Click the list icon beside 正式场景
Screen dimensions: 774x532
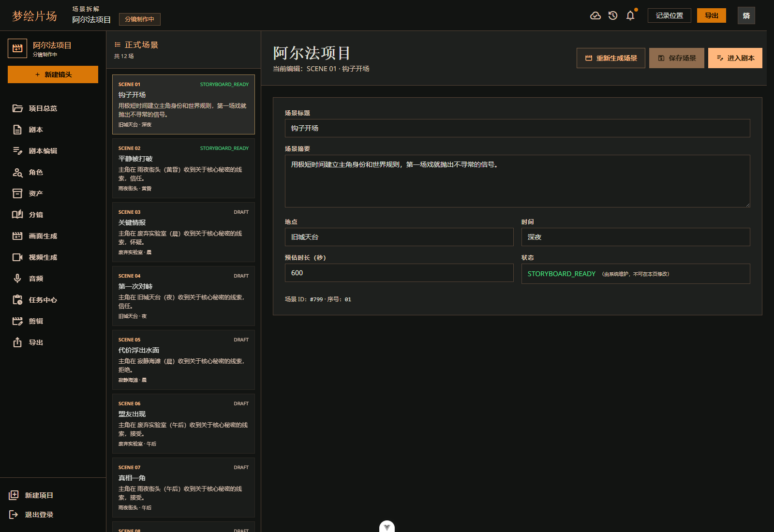coord(118,44)
